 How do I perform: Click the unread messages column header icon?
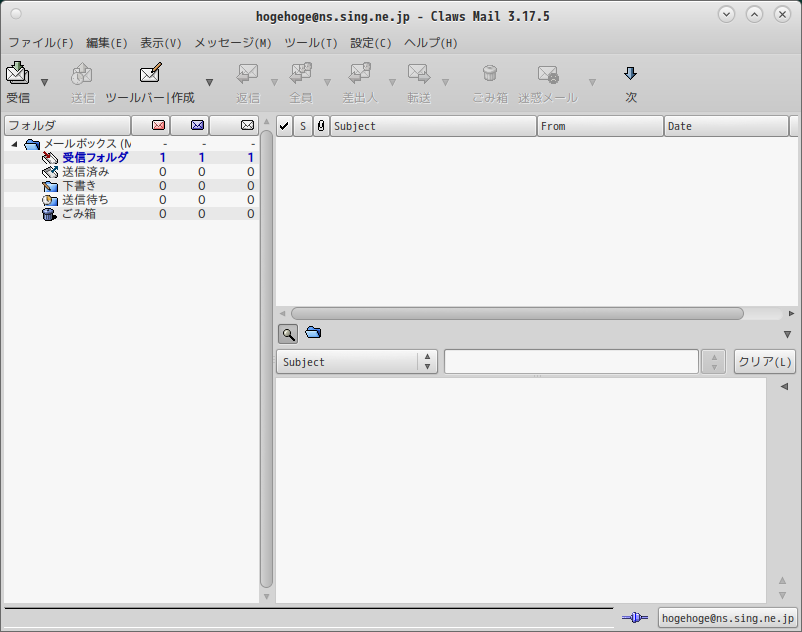(x=197, y=125)
